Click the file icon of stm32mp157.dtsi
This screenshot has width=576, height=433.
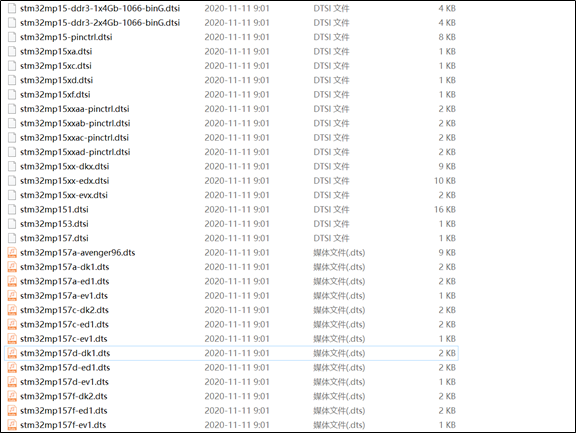point(12,238)
